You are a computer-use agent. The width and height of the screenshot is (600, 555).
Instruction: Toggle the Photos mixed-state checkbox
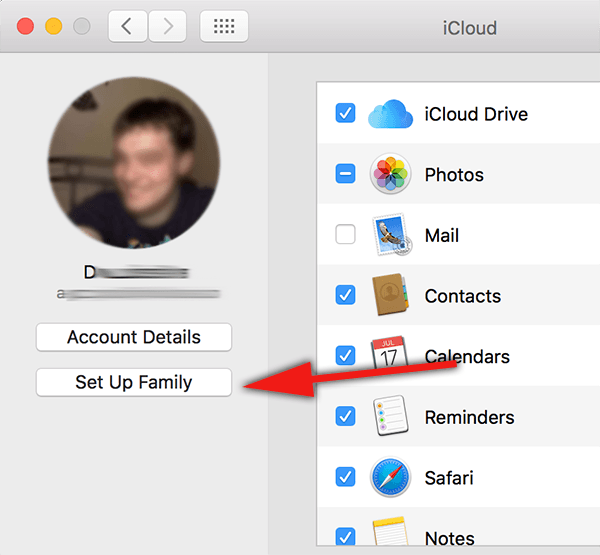pyautogui.click(x=345, y=173)
